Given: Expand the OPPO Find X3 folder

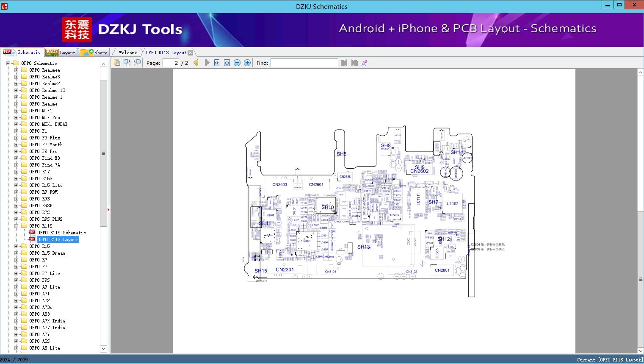Looking at the screenshot, I should coord(17,158).
